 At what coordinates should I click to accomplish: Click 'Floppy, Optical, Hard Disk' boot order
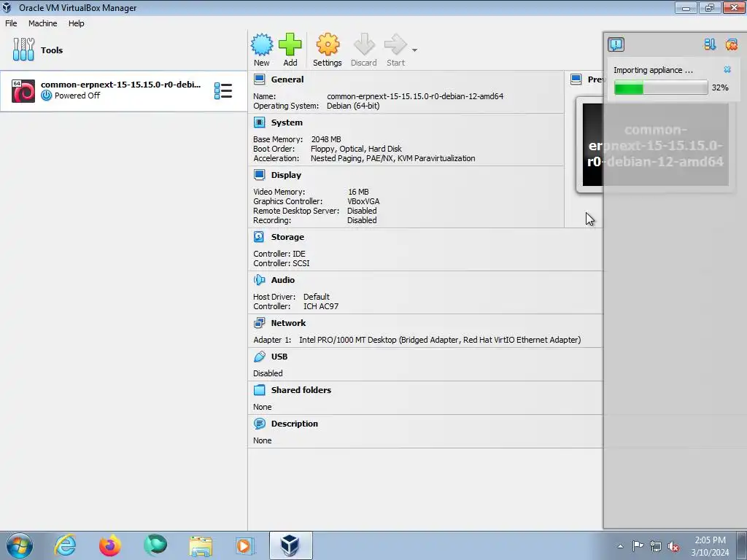(x=356, y=149)
